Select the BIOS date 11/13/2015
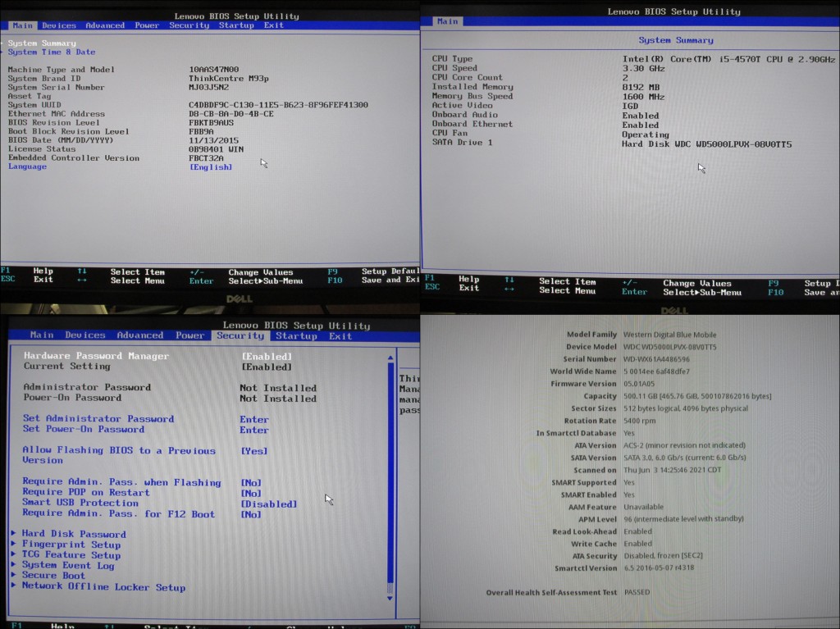The image size is (840, 629). coord(214,140)
